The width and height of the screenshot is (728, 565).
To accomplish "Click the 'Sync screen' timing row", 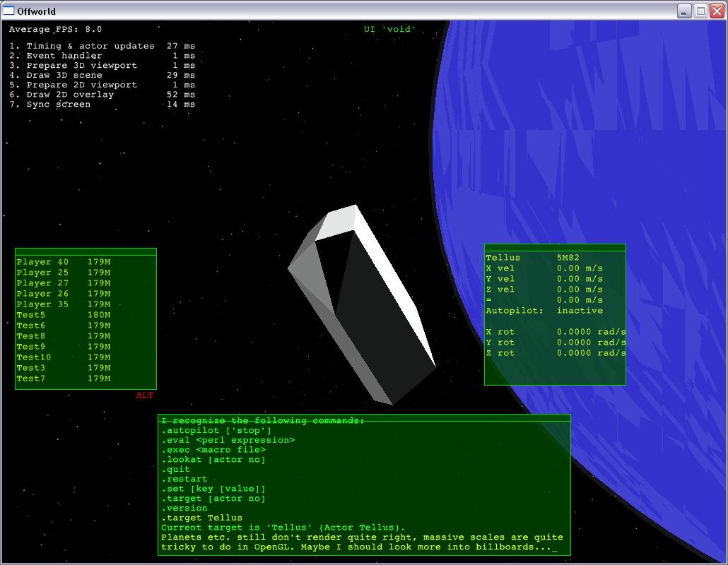I will [102, 105].
